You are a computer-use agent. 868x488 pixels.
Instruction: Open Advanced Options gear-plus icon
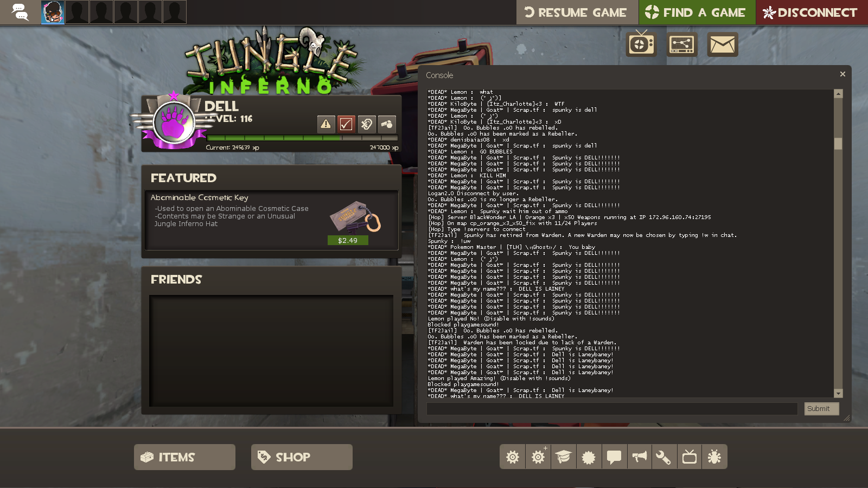(x=538, y=457)
